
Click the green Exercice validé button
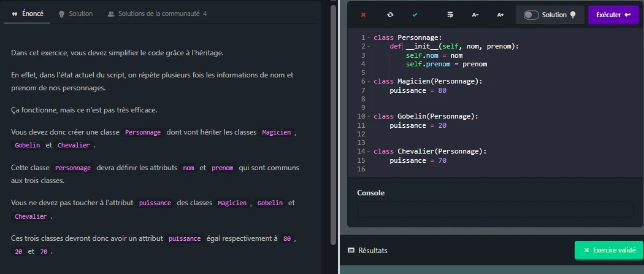tap(608, 251)
